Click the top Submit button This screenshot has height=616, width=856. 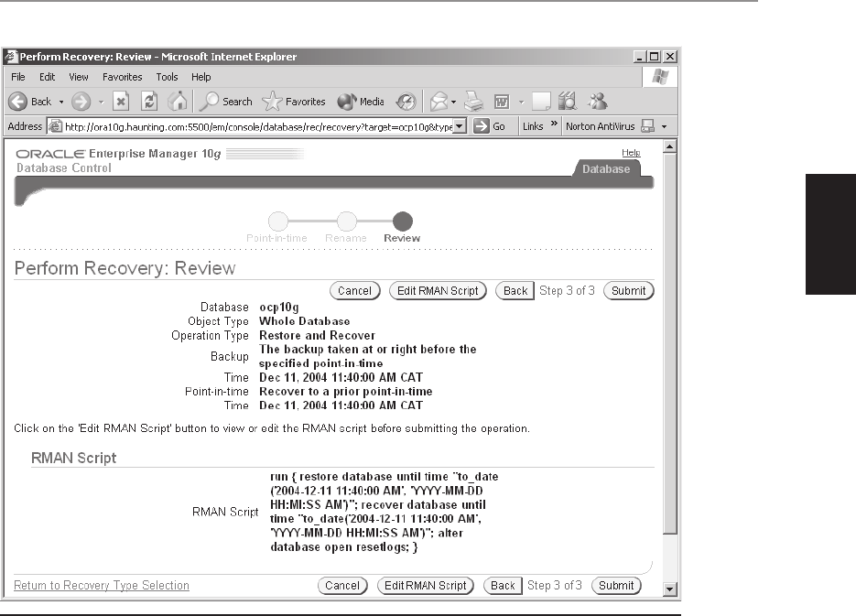point(628,291)
